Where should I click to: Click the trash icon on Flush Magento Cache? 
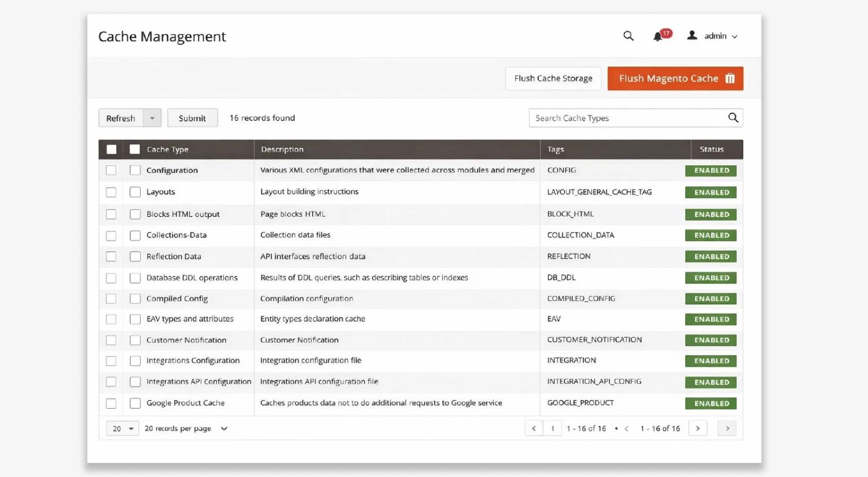pyautogui.click(x=730, y=79)
